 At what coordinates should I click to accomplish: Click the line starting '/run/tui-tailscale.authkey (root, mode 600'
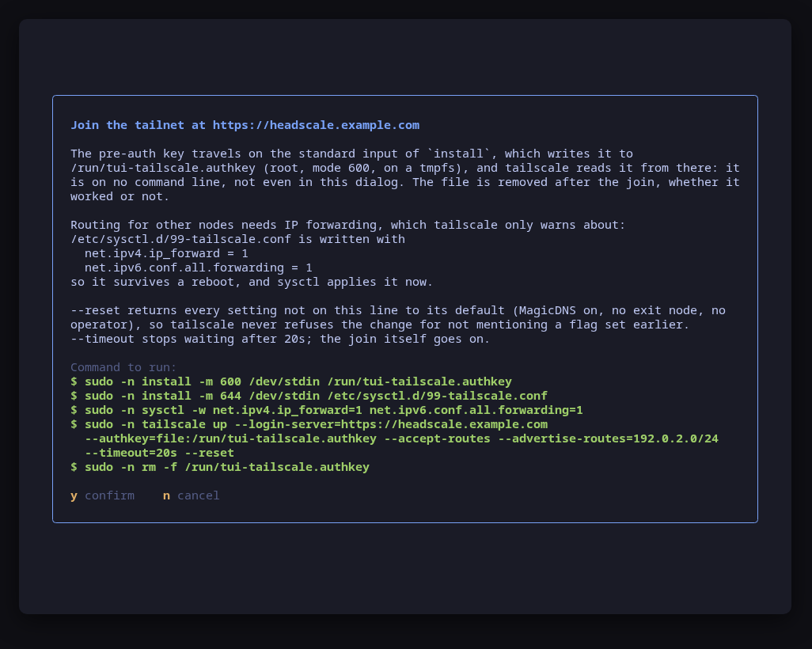pyautogui.click(x=405, y=168)
